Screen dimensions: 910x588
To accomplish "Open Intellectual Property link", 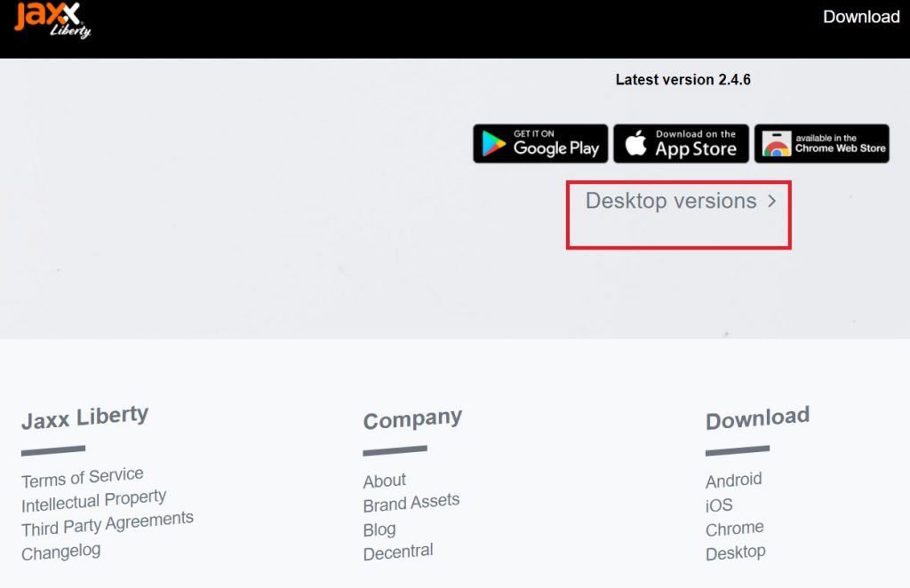I will click(94, 501).
